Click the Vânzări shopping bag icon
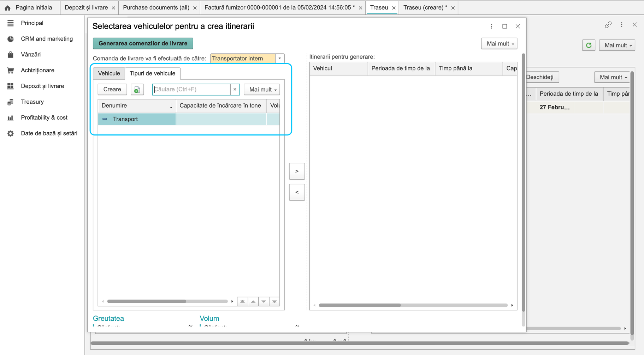The image size is (644, 355). pyautogui.click(x=11, y=55)
